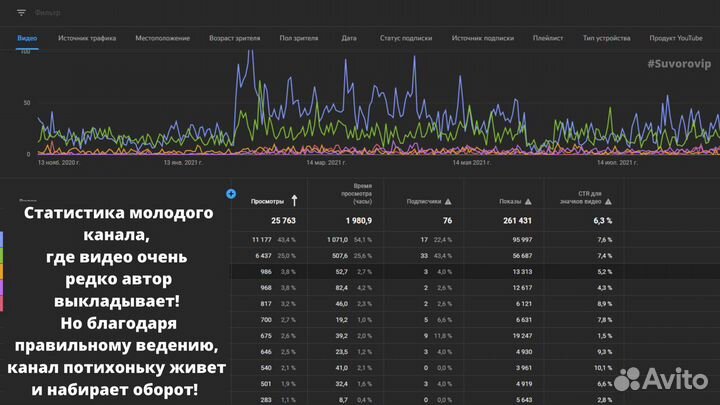Screen dimensions: 720x405
Task: Click watch time cell 82,4
Action: pyautogui.click(x=342, y=288)
